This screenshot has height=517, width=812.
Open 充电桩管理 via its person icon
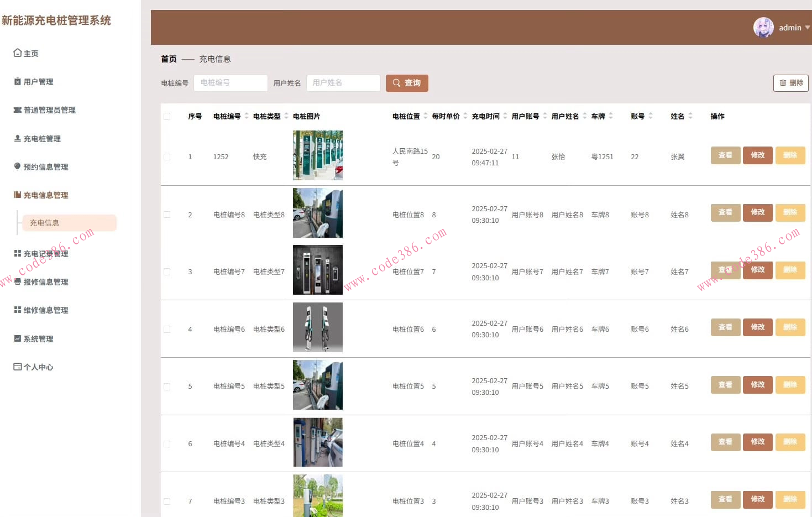17,138
